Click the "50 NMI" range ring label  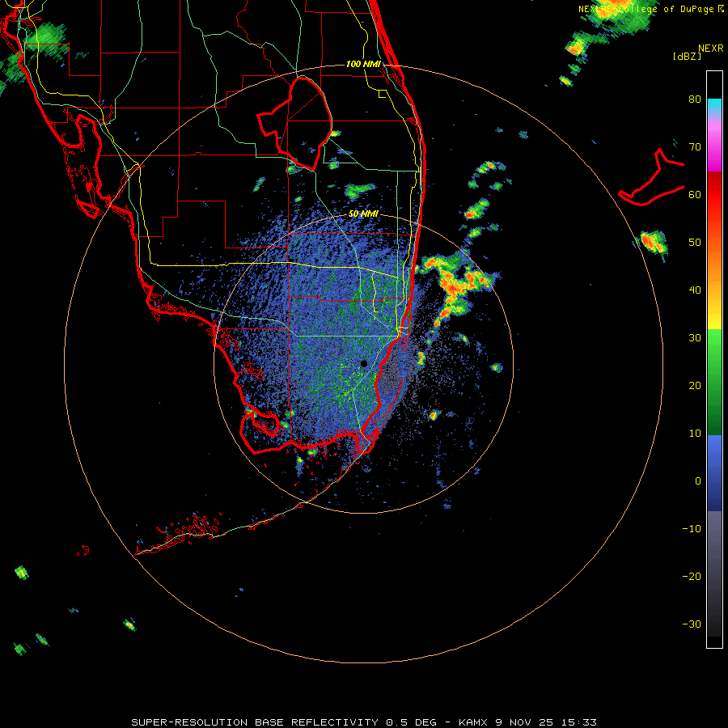(363, 214)
